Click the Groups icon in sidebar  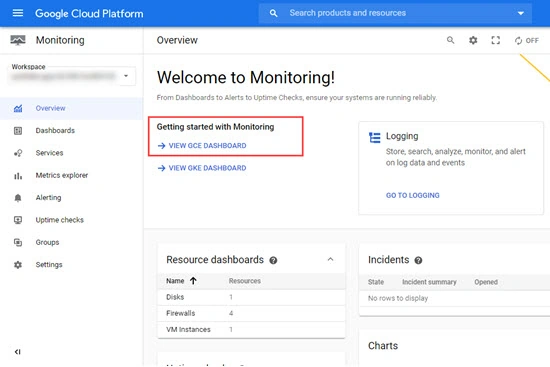point(18,242)
